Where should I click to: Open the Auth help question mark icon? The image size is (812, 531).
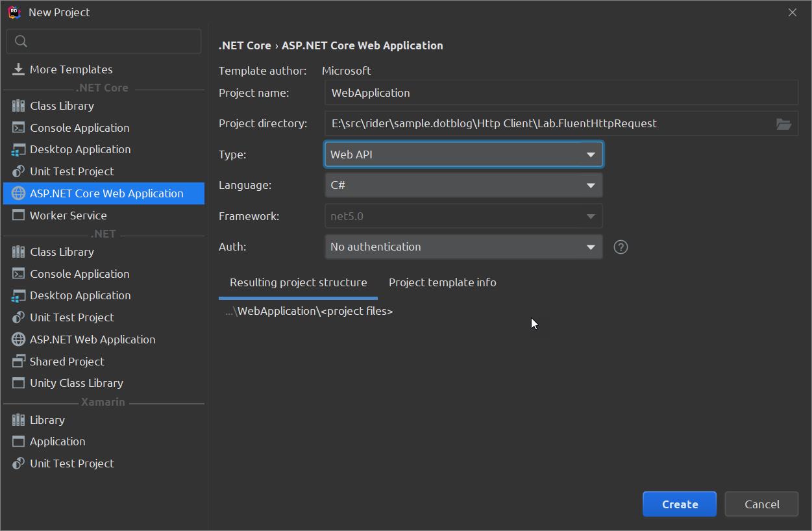(621, 247)
